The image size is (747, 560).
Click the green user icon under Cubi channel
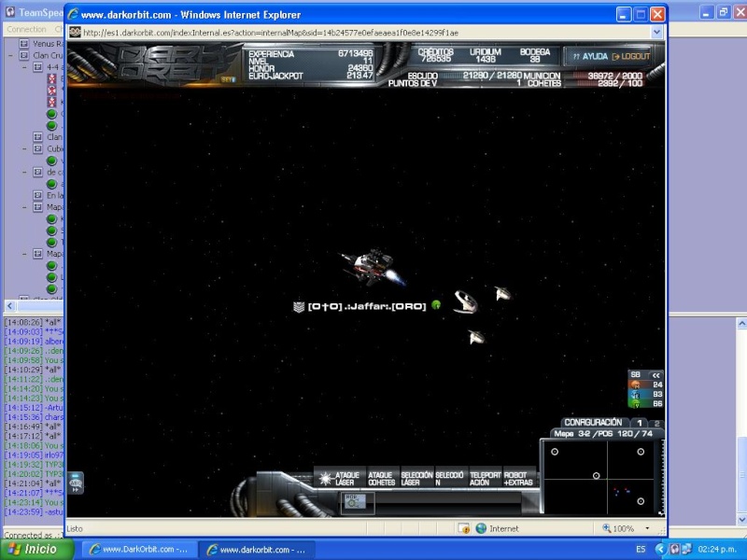pos(51,161)
